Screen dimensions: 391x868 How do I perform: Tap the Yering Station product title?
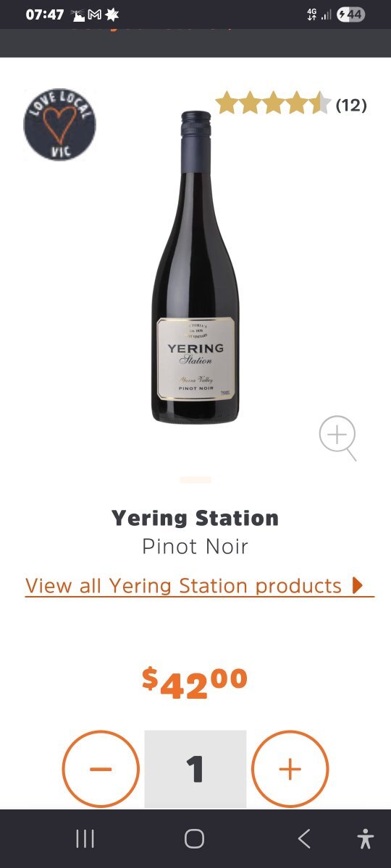195,518
